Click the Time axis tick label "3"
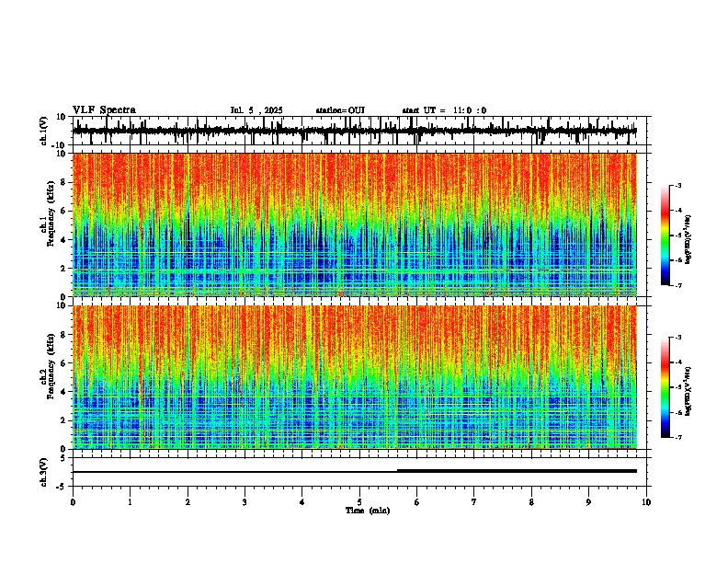The image size is (728, 563). (x=245, y=502)
